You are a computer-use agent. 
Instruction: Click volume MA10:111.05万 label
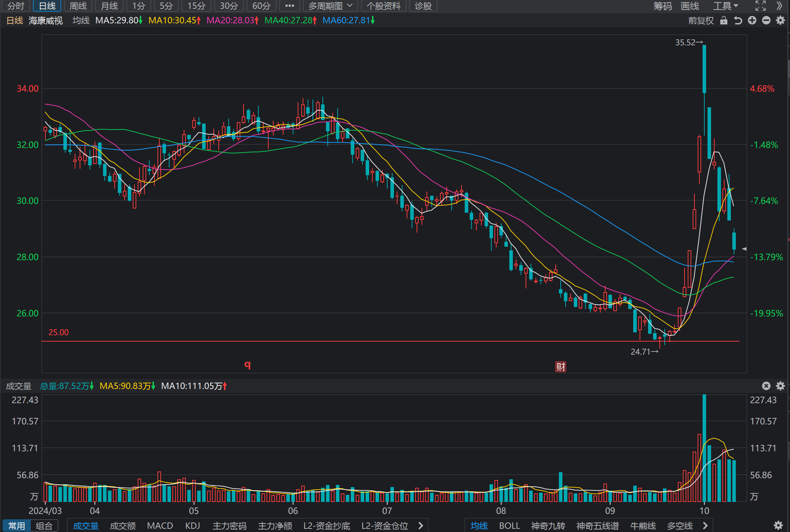click(194, 386)
